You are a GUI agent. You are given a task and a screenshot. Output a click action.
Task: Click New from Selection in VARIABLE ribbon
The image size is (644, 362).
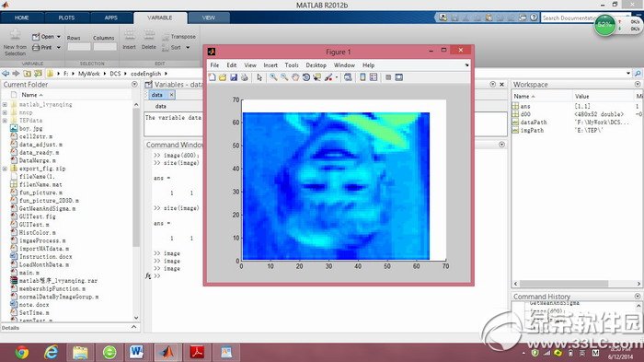[15, 42]
